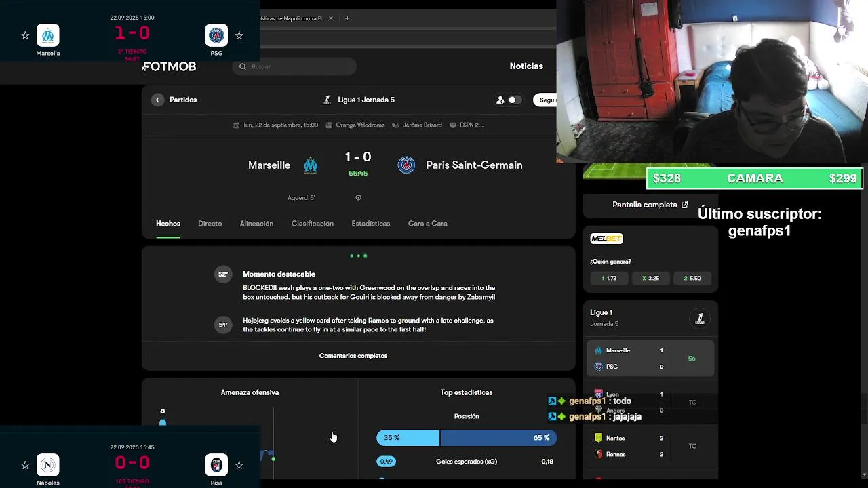
Task: Open Comentarios completos
Action: tap(353, 356)
